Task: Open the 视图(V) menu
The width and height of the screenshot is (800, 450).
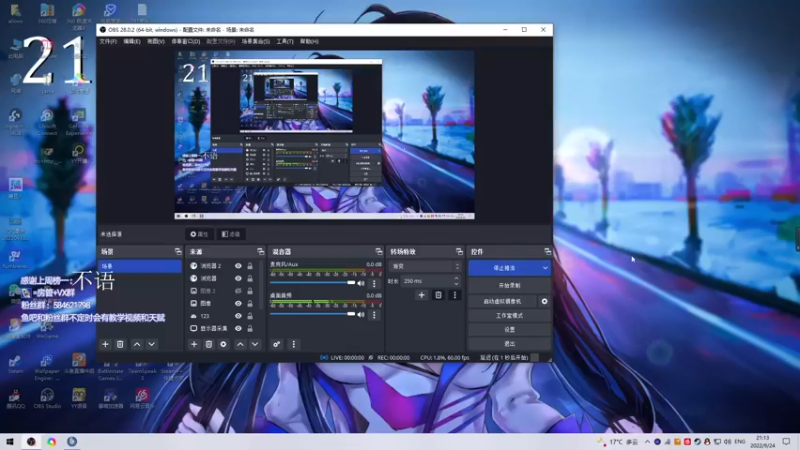Action: (156, 41)
